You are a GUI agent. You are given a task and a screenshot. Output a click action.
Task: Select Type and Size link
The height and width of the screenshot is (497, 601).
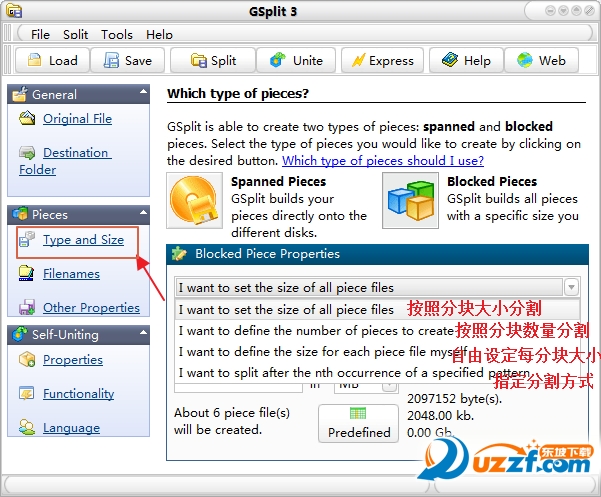coord(83,240)
